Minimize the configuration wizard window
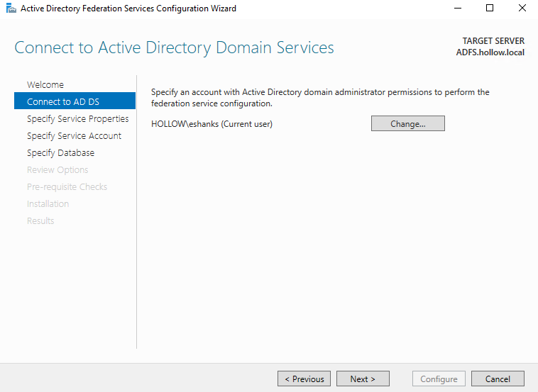The height and width of the screenshot is (392, 538). pyautogui.click(x=456, y=9)
